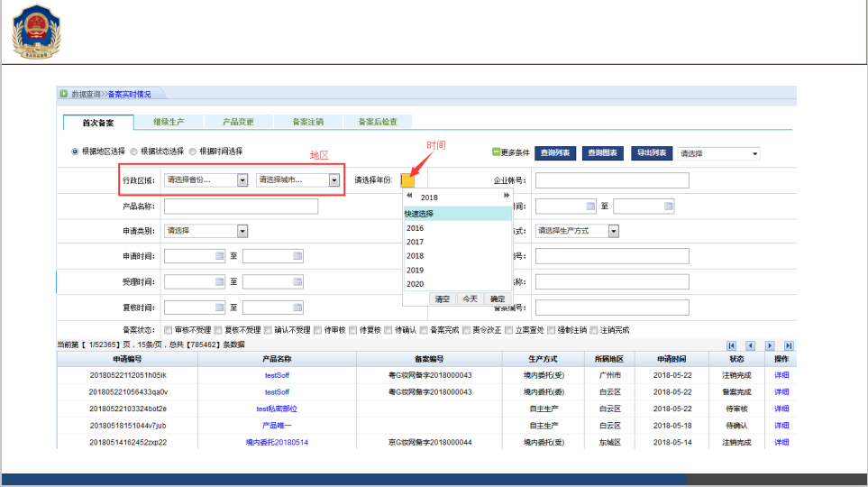This screenshot has width=868, height=487.
Task: Open 详细 for application 20180518151044v7jub
Action: (781, 426)
